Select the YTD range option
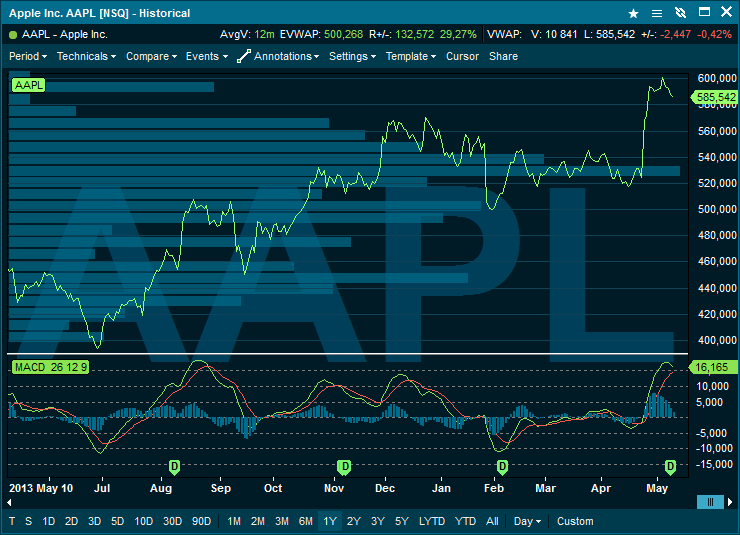The image size is (740, 535). (465, 521)
